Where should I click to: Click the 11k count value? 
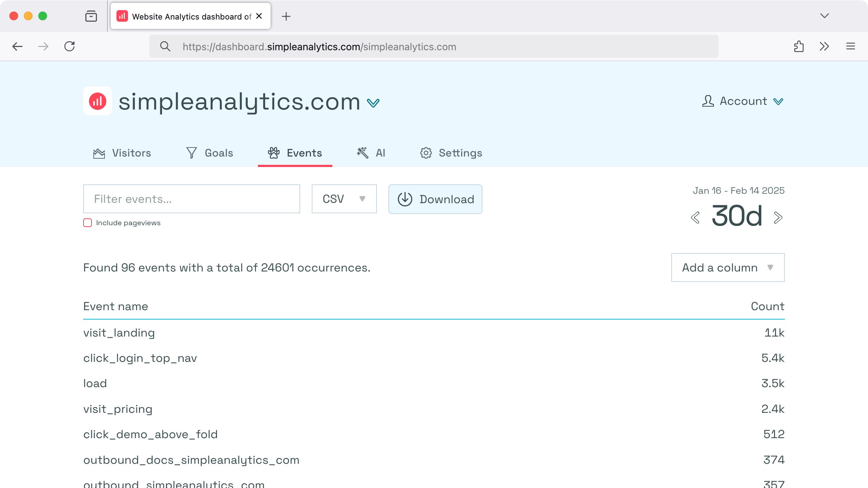pyautogui.click(x=774, y=333)
